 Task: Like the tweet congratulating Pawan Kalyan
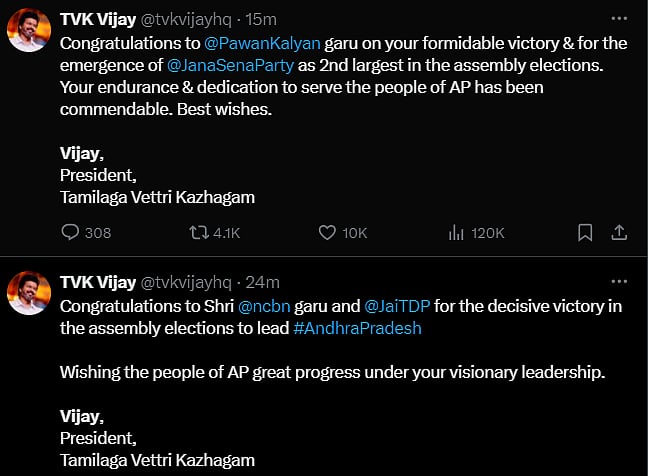[327, 233]
